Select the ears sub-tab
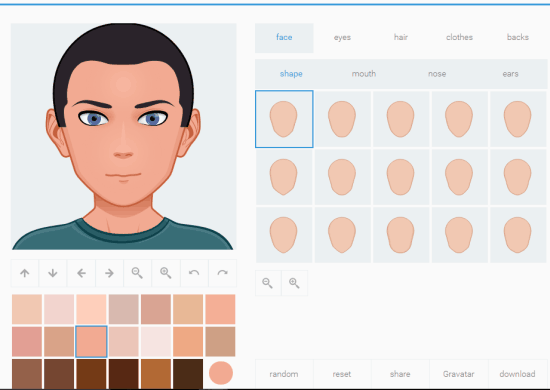This screenshot has width=550, height=390. 510,74
